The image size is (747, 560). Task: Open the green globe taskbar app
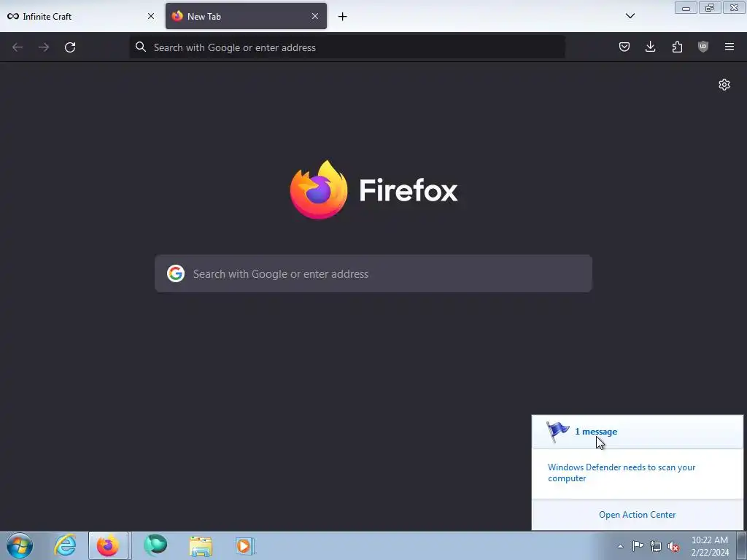pos(156,545)
